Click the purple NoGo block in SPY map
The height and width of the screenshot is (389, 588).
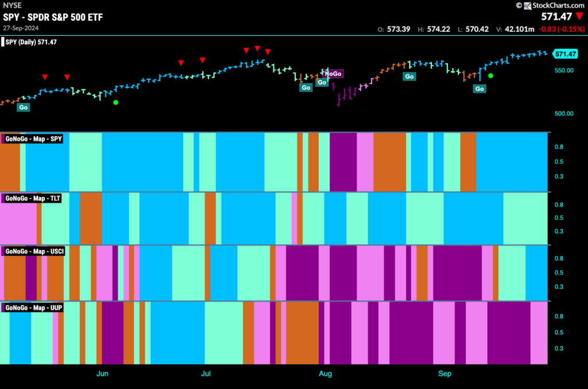click(343, 161)
